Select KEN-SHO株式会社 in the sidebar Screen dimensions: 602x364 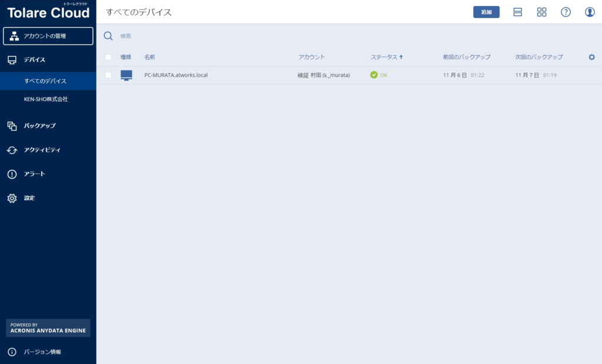point(46,99)
